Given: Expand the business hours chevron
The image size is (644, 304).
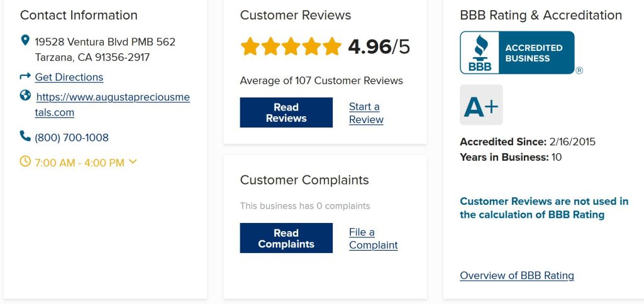Looking at the screenshot, I should point(132,161).
